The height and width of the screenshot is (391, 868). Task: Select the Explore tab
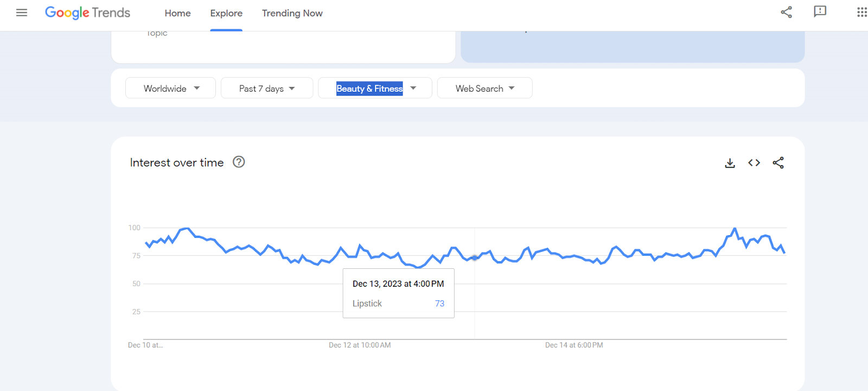pos(226,13)
